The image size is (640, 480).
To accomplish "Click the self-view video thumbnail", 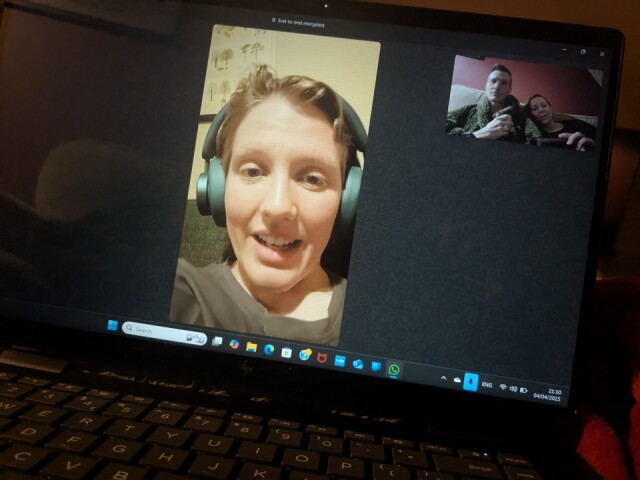I will 524,103.
